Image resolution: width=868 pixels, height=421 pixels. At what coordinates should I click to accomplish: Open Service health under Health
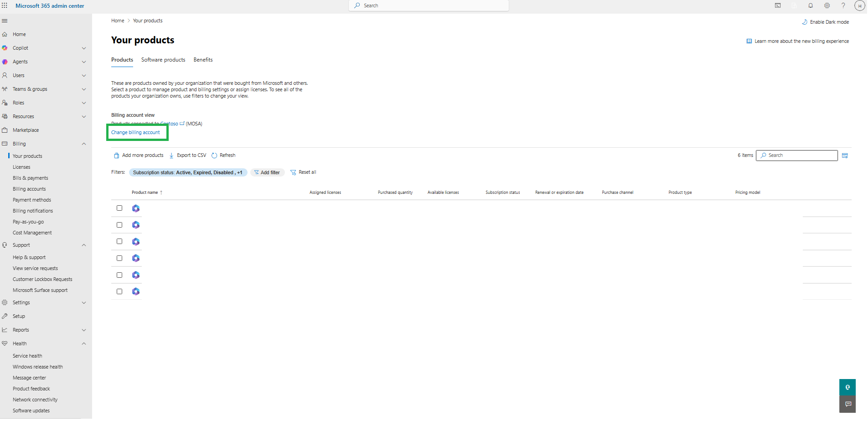point(27,356)
